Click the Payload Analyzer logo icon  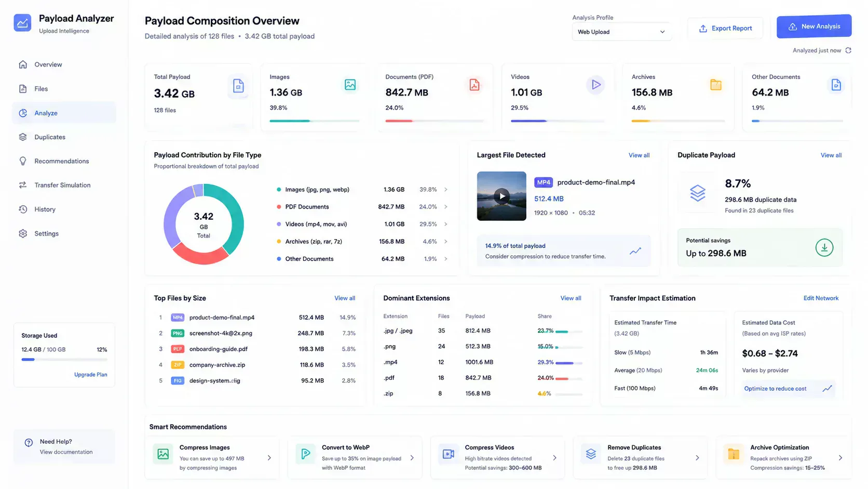point(22,23)
